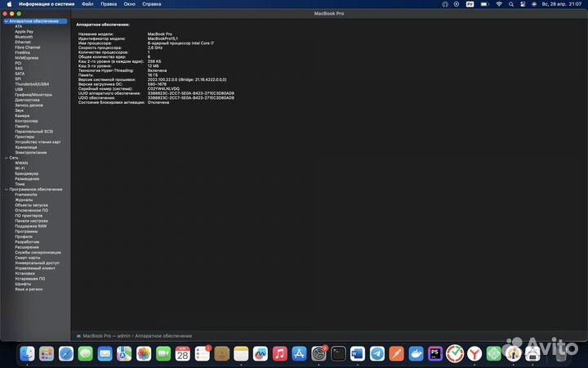Open Docker whale icon in Dock
This screenshot has width=588, height=368.
tap(416, 353)
